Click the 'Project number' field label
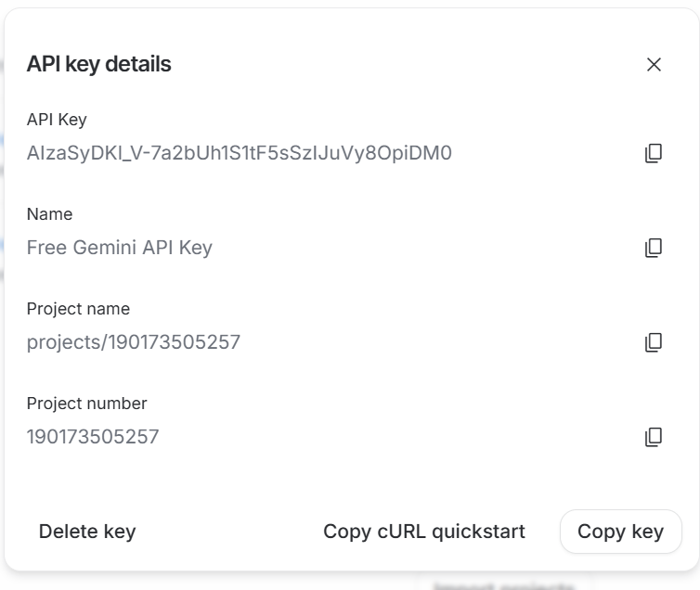The image size is (700, 590). tap(86, 404)
